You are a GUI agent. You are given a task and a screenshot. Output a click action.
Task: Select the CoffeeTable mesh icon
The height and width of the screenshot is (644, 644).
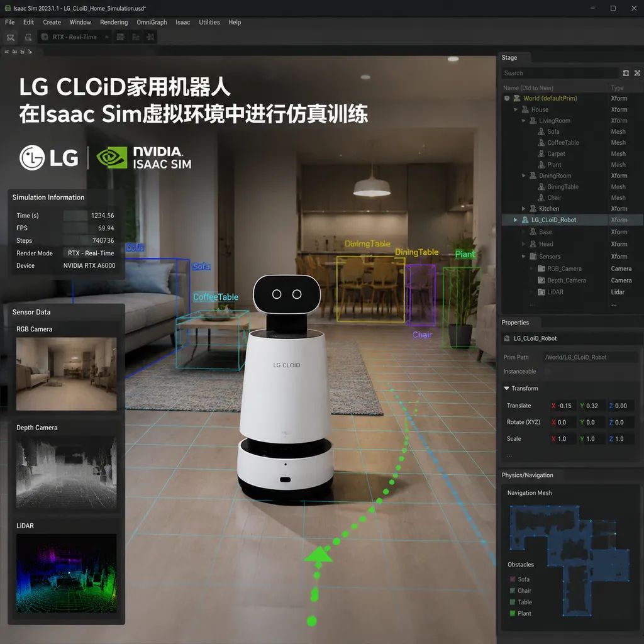[541, 143]
